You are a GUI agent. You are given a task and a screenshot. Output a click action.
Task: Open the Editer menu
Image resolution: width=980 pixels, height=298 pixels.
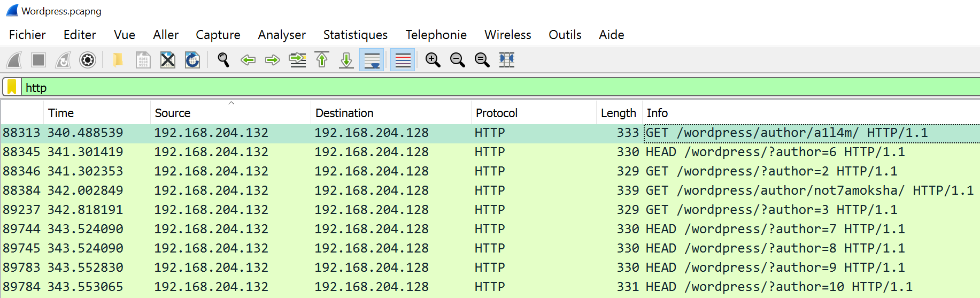coord(80,35)
